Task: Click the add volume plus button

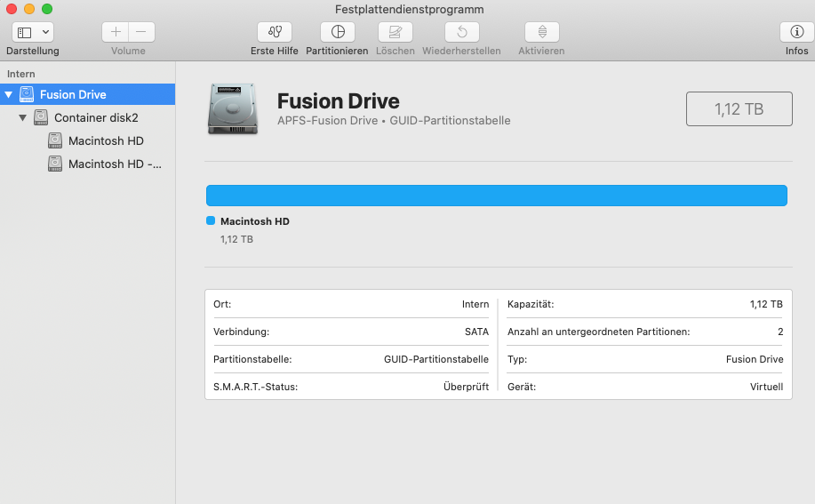Action: (116, 32)
